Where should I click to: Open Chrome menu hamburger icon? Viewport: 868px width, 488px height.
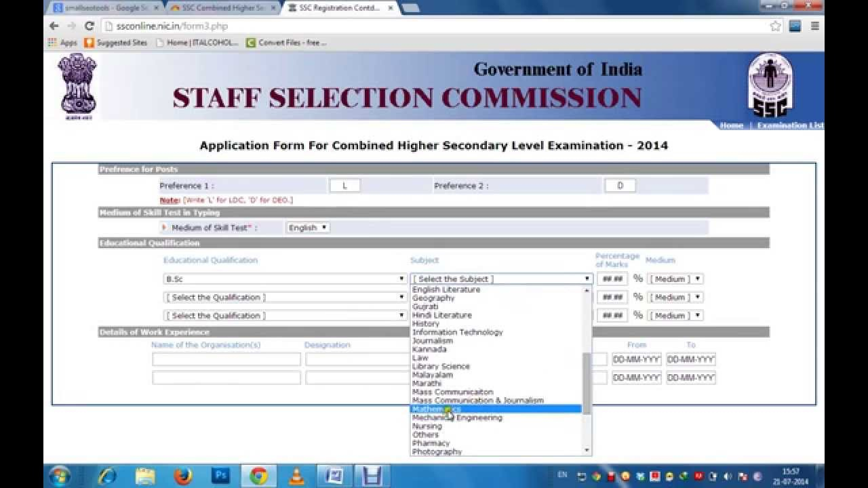point(815,26)
